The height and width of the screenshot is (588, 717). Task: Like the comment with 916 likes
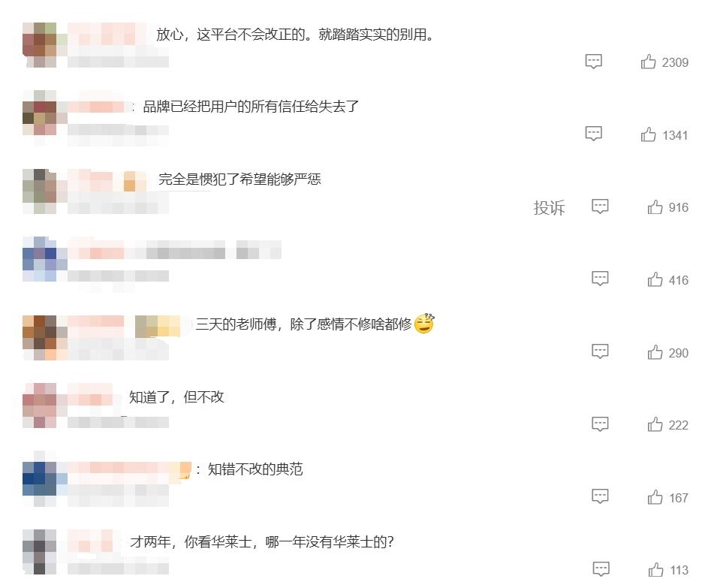click(x=655, y=207)
